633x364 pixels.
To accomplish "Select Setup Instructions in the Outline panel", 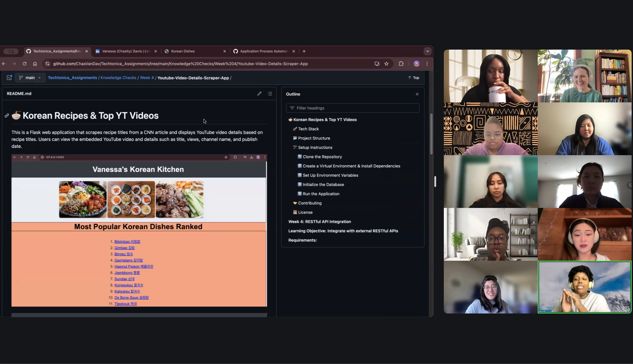I will 315,147.
